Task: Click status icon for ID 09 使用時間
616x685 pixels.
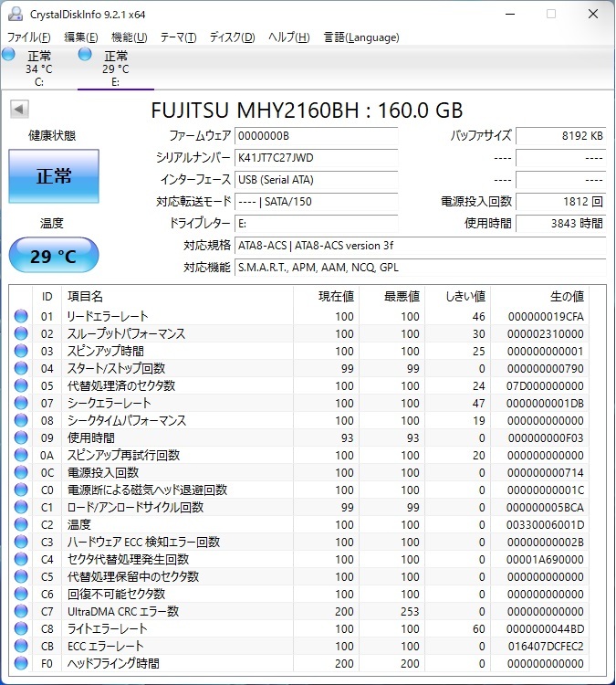Action: click(21, 437)
